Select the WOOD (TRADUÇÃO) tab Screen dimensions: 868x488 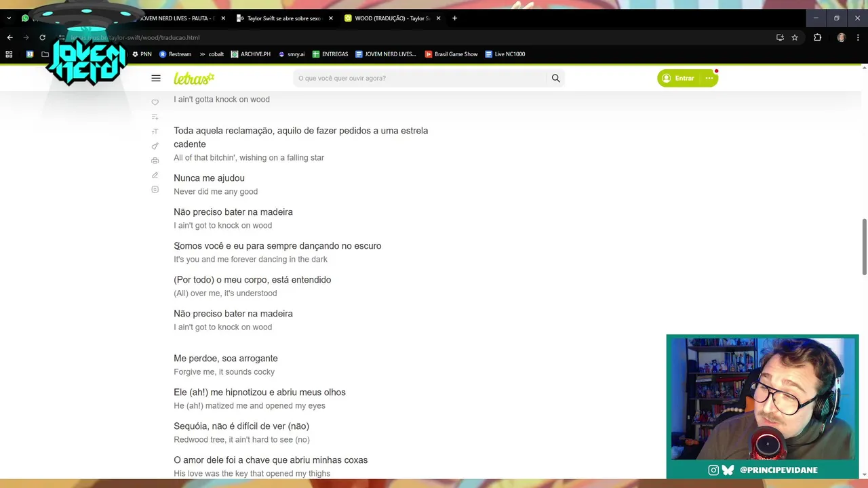click(392, 18)
